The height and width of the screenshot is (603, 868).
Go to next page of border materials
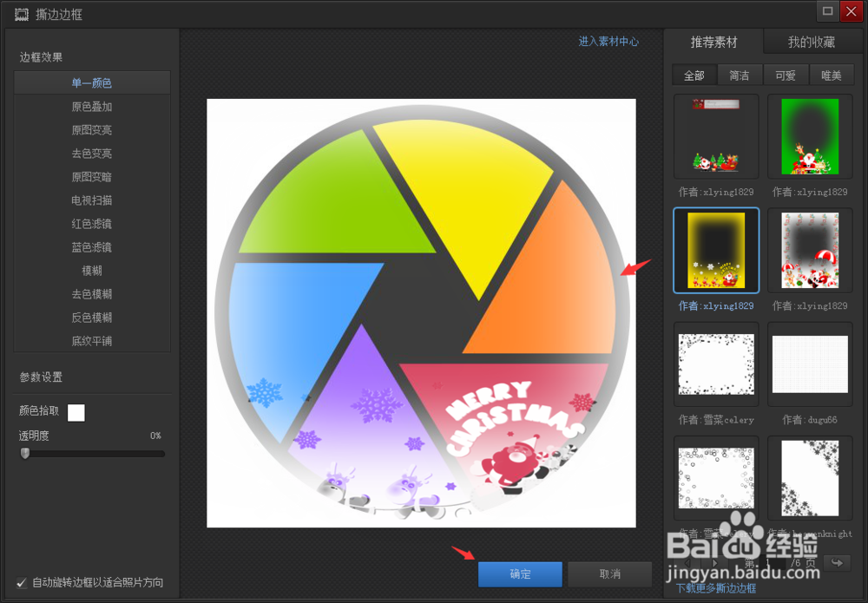714,563
